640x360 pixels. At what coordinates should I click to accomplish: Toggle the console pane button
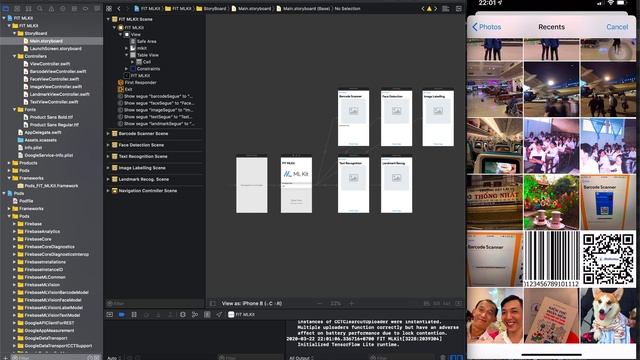click(460, 358)
